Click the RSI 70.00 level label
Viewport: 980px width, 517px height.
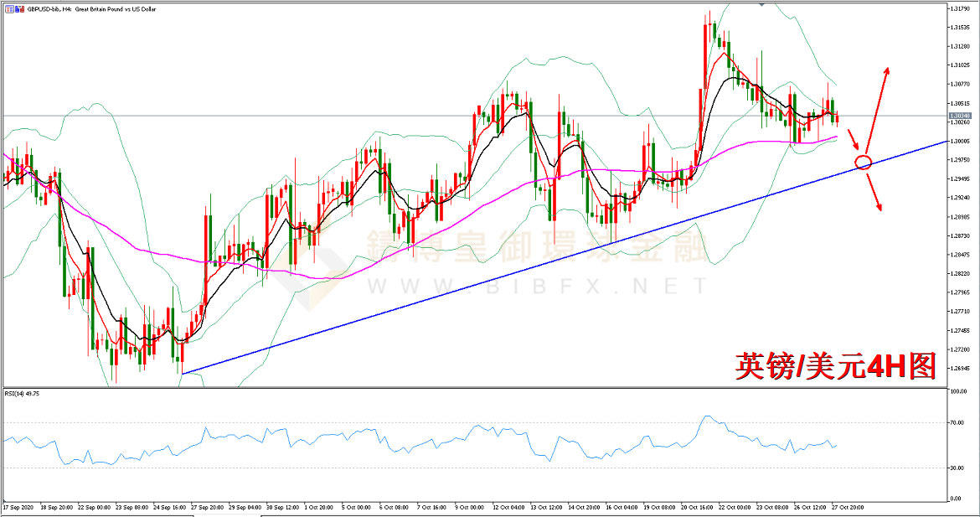[956, 423]
